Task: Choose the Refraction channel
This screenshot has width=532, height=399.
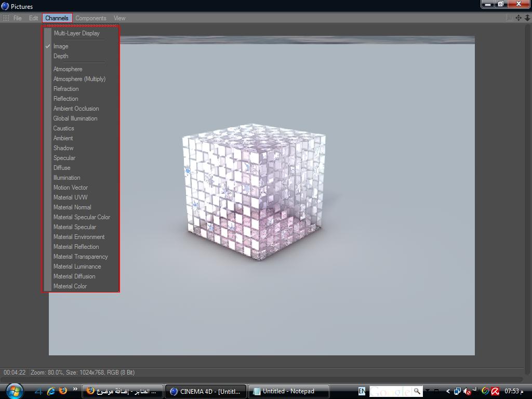Action: point(82,88)
